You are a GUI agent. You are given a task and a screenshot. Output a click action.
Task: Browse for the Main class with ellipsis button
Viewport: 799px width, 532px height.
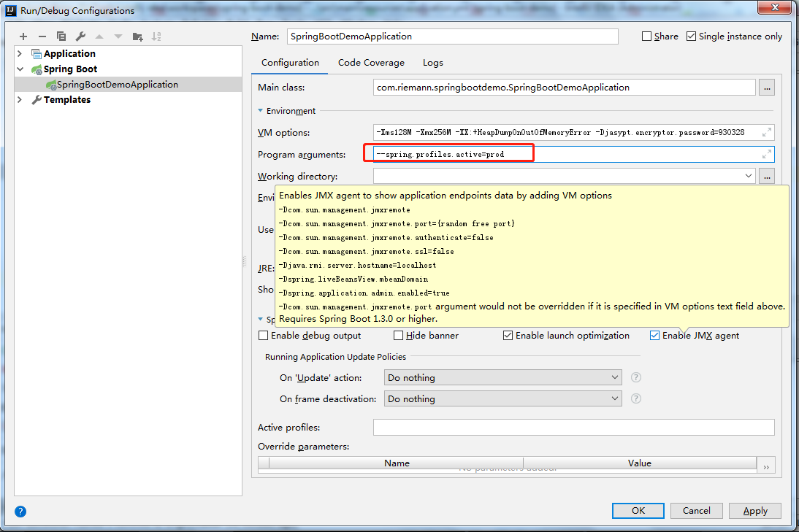pos(766,87)
